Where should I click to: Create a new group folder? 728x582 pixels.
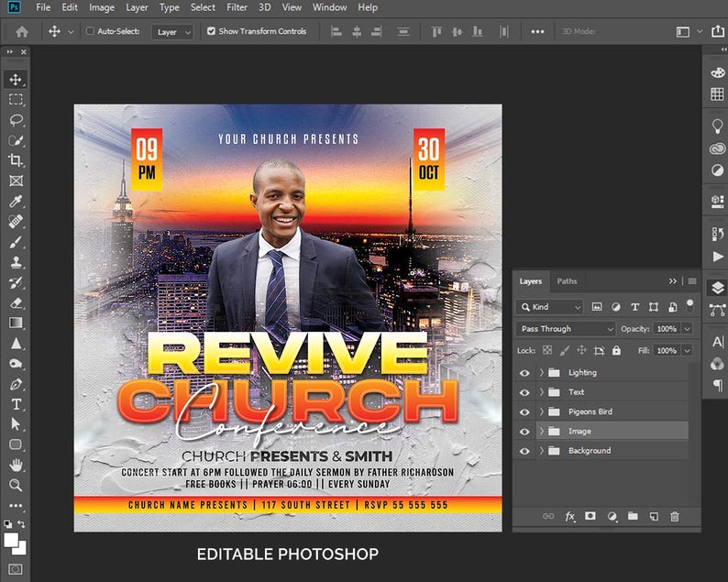pyautogui.click(x=633, y=516)
